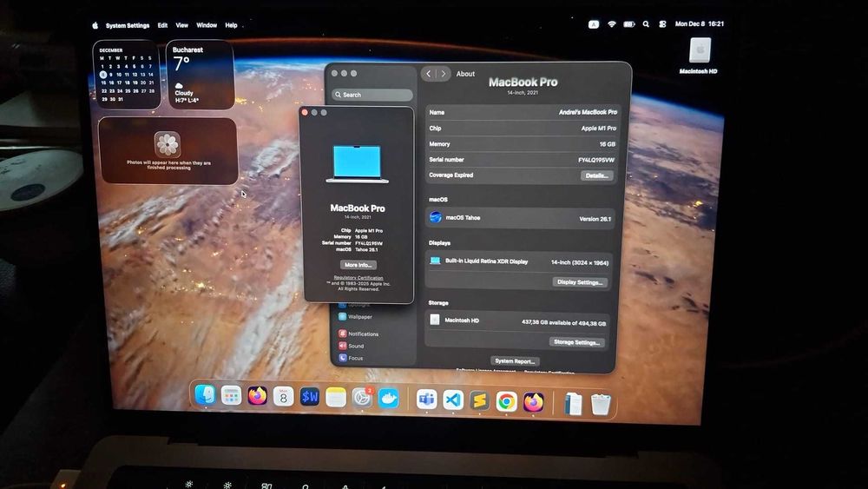Viewport: 868px width, 489px height.
Task: Click the Details... button for coverage
Action: [x=597, y=175]
